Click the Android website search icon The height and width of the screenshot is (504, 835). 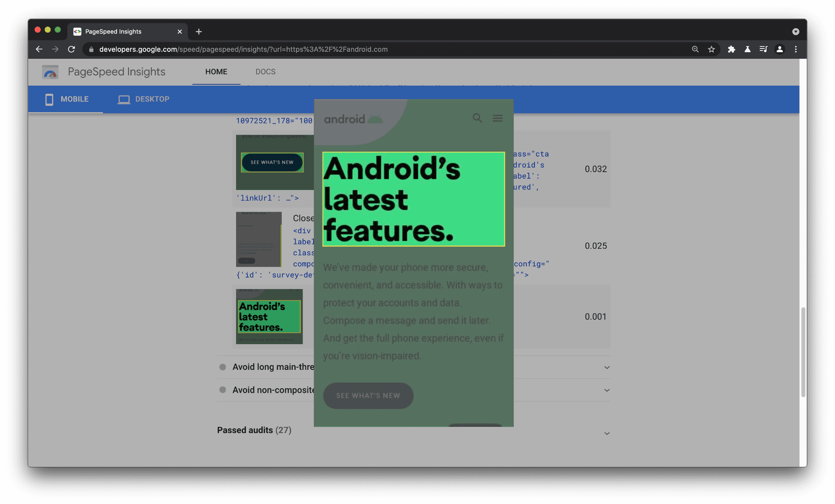coord(477,117)
